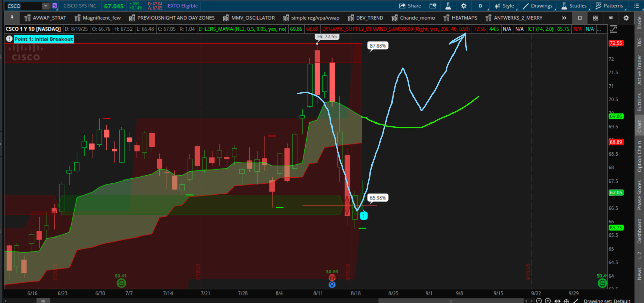
Task: Click the crosshair target icon
Action: pyautogui.click(x=566, y=301)
